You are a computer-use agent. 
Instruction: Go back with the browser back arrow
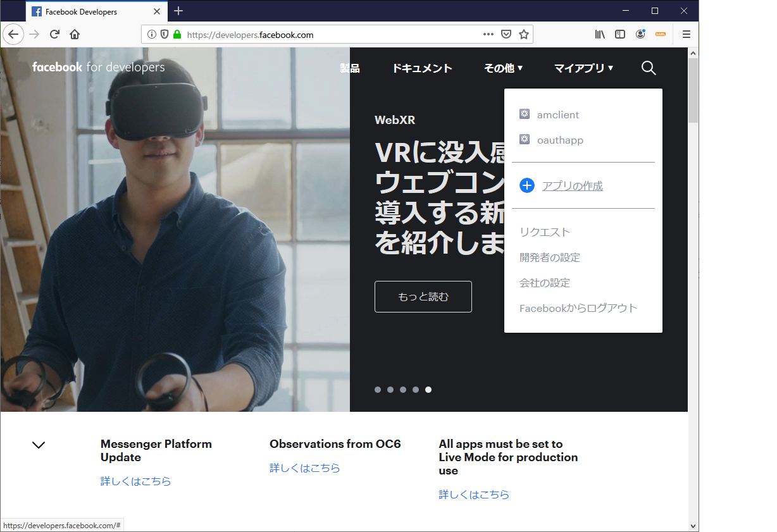coord(13,34)
